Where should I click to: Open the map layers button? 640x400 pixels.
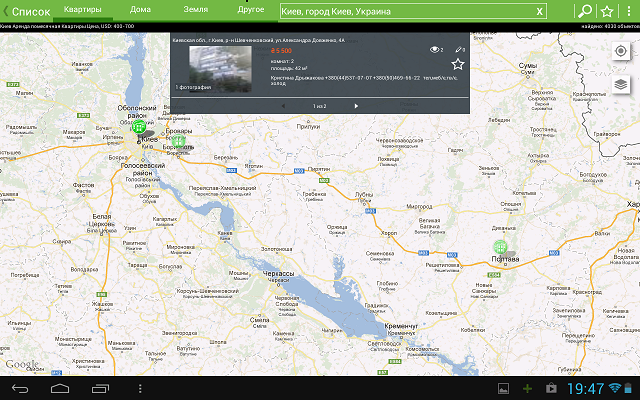621,84
